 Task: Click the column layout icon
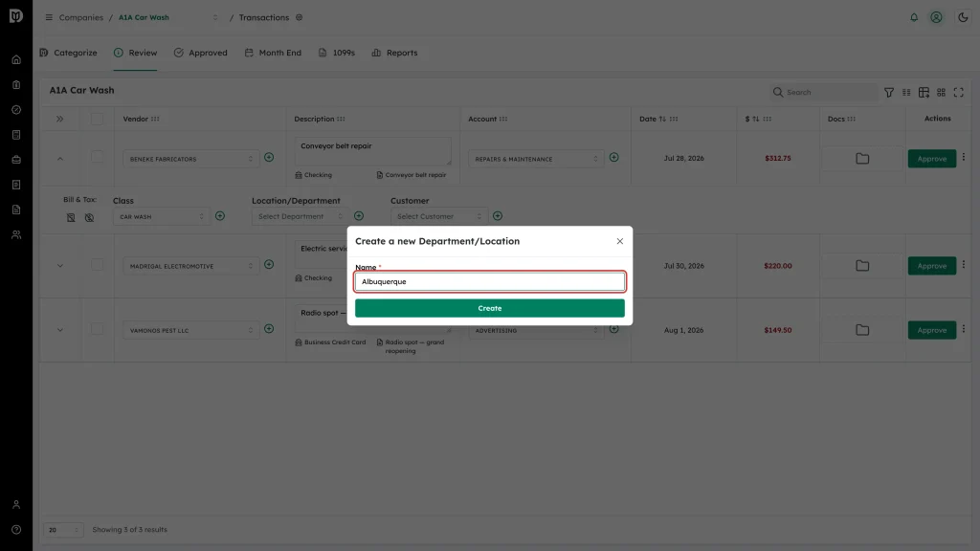[x=906, y=93]
